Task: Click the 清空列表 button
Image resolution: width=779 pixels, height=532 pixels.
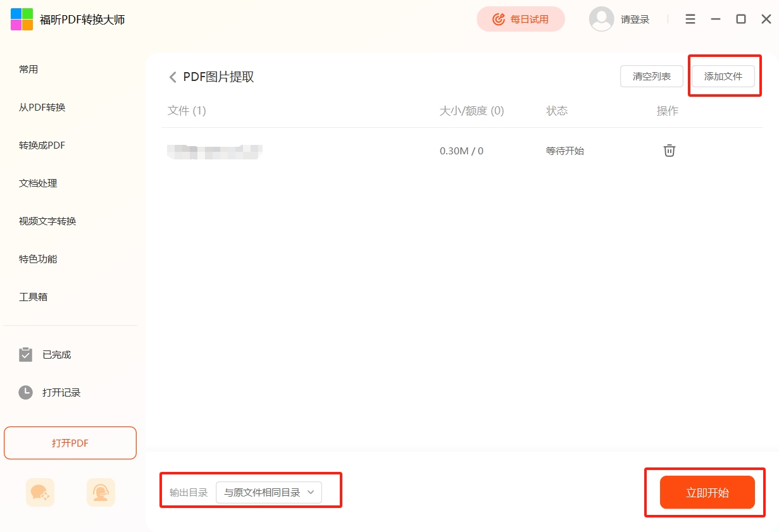Action: coord(651,77)
